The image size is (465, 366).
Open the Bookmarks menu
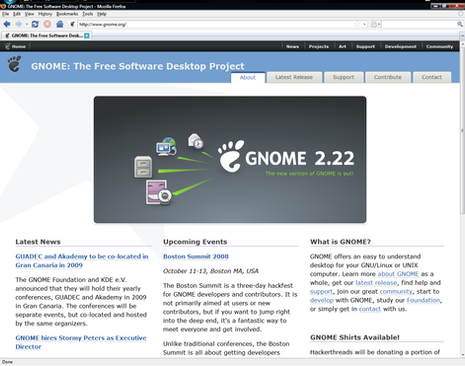click(x=67, y=14)
